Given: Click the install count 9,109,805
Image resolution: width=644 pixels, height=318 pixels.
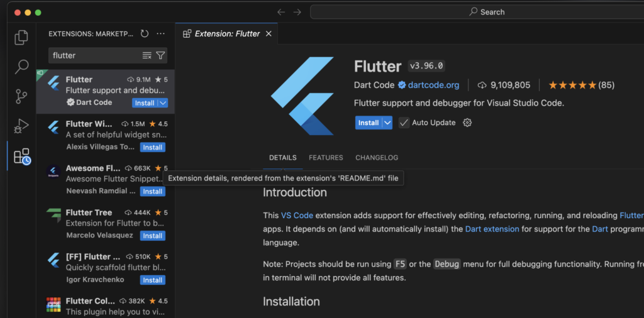Looking at the screenshot, I should [510, 85].
